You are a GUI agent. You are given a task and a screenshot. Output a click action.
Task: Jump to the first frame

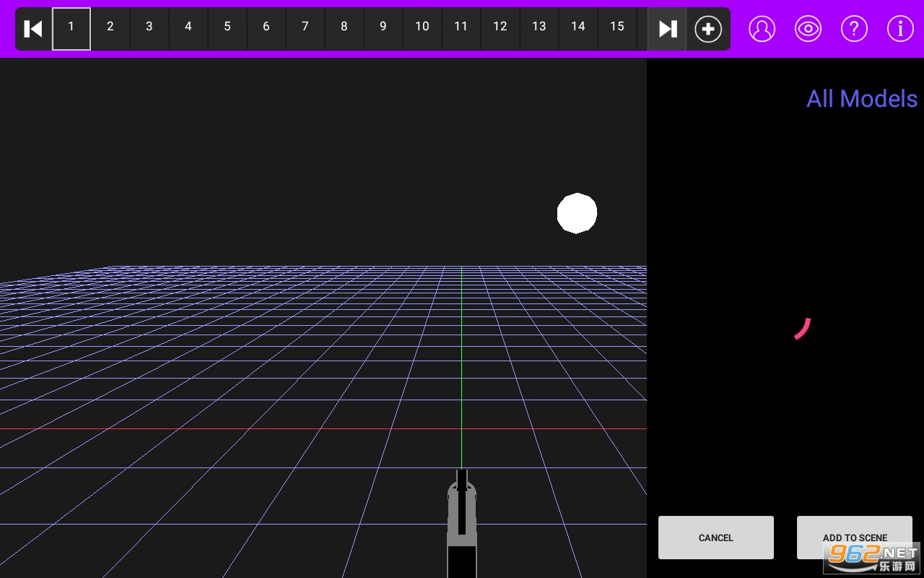point(33,29)
